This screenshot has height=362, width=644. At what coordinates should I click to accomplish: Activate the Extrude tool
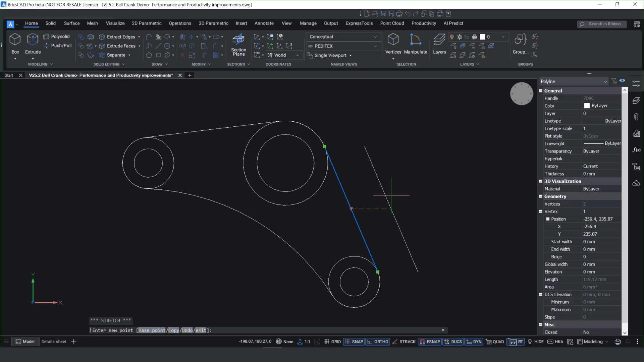tap(33, 44)
